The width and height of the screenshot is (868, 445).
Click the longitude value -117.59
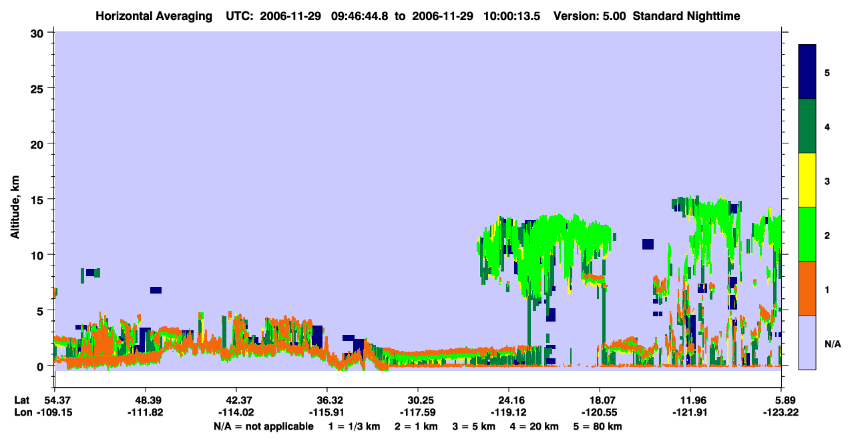tap(418, 413)
